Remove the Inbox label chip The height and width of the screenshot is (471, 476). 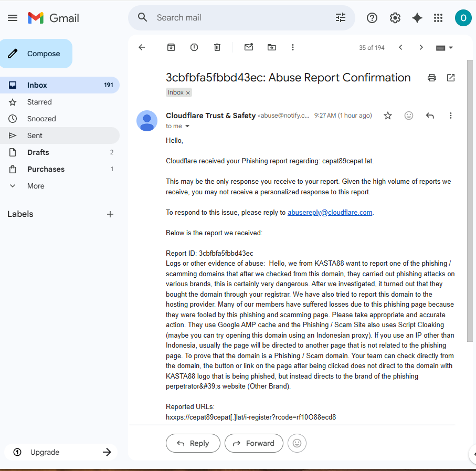coord(188,93)
